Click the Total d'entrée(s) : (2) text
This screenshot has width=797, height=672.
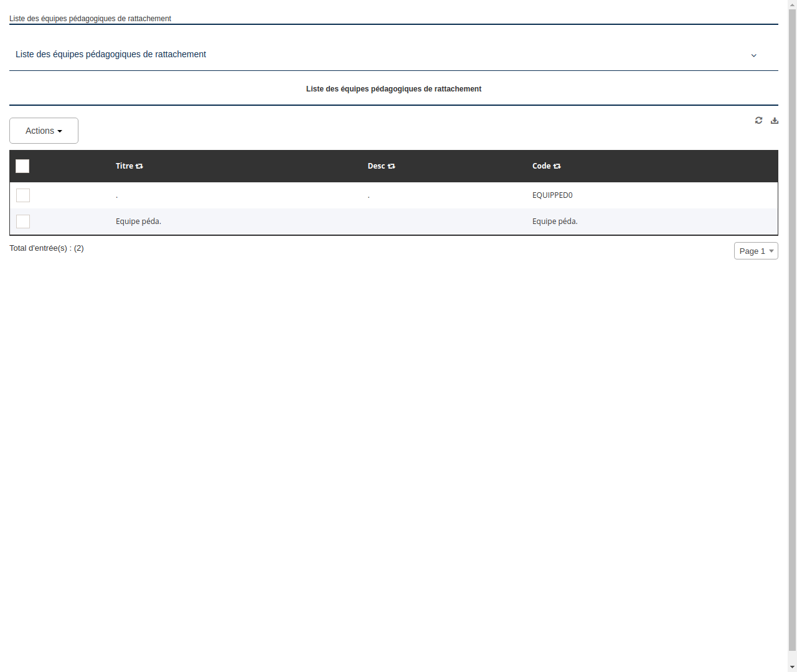pos(47,248)
